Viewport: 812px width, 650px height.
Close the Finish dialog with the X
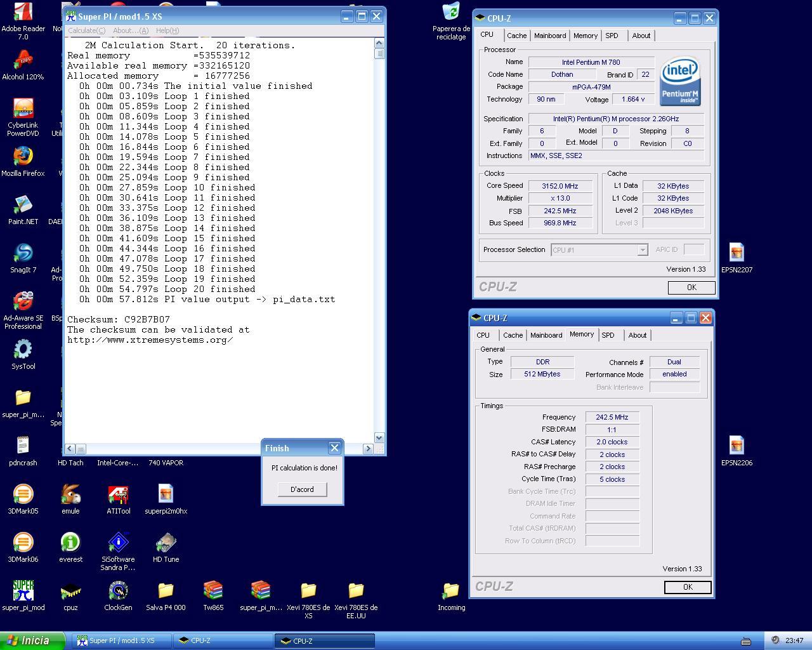pyautogui.click(x=334, y=448)
